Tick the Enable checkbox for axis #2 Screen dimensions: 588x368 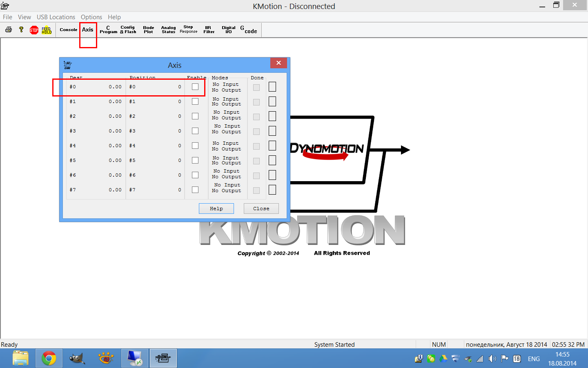point(195,116)
